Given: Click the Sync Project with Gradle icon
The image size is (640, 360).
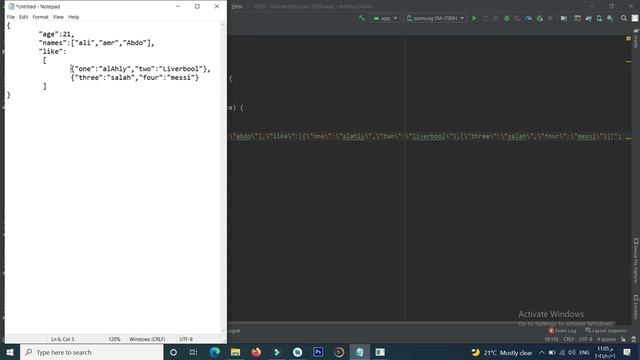Looking at the screenshot, I should [588, 18].
